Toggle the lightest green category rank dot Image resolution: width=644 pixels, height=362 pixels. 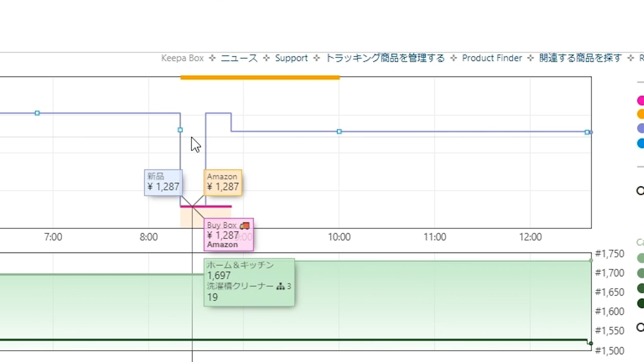click(x=641, y=258)
